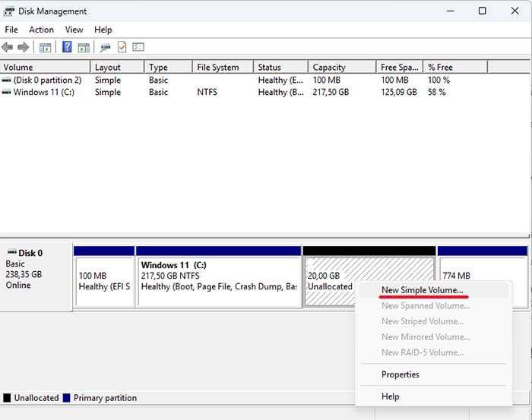Open the Action menu
Image resolution: width=532 pixels, height=420 pixels.
point(41,30)
